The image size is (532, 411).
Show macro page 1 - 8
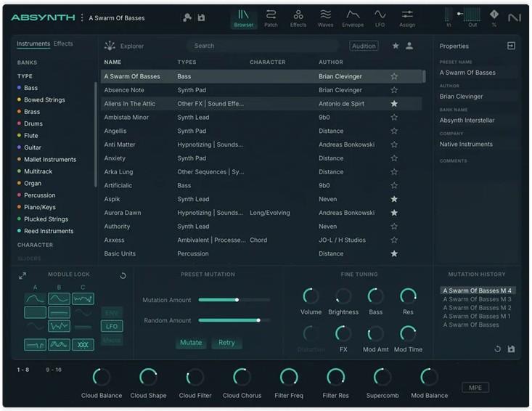tap(23, 370)
